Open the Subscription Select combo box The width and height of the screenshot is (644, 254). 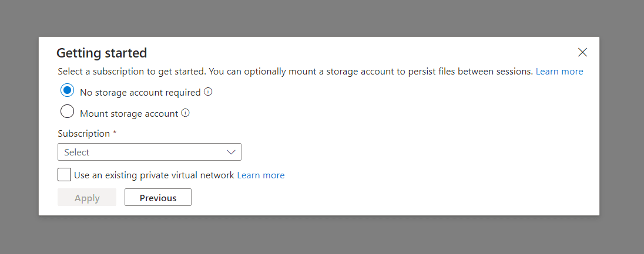[141, 153]
